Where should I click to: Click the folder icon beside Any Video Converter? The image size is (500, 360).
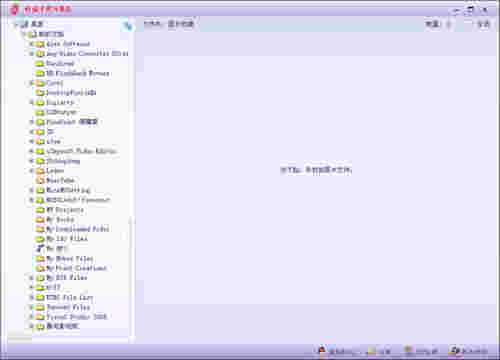coord(40,53)
